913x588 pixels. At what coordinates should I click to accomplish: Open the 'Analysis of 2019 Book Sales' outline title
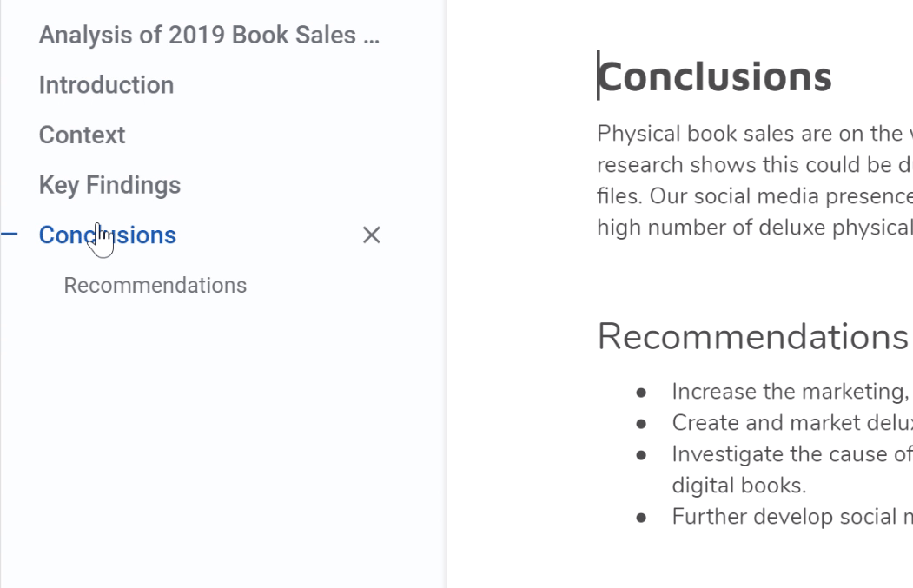(x=208, y=36)
